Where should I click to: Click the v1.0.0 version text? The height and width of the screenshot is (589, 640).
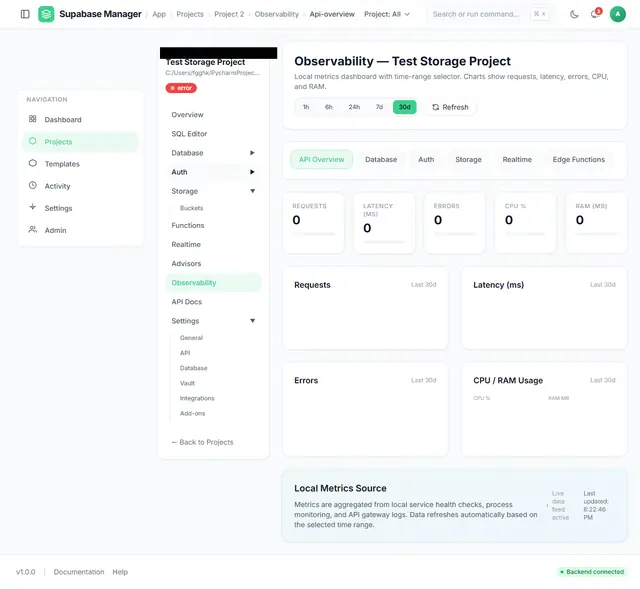tap(25, 572)
